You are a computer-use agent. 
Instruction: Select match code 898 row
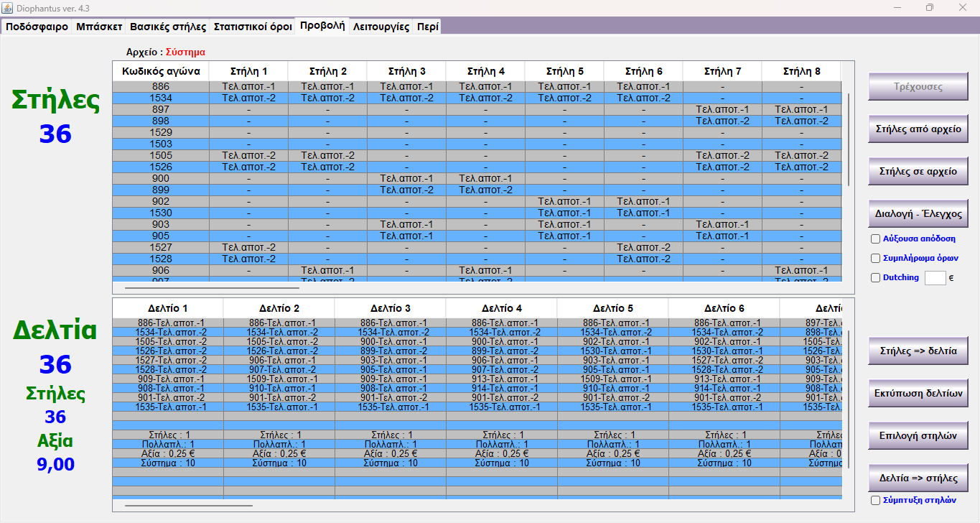pyautogui.click(x=477, y=121)
